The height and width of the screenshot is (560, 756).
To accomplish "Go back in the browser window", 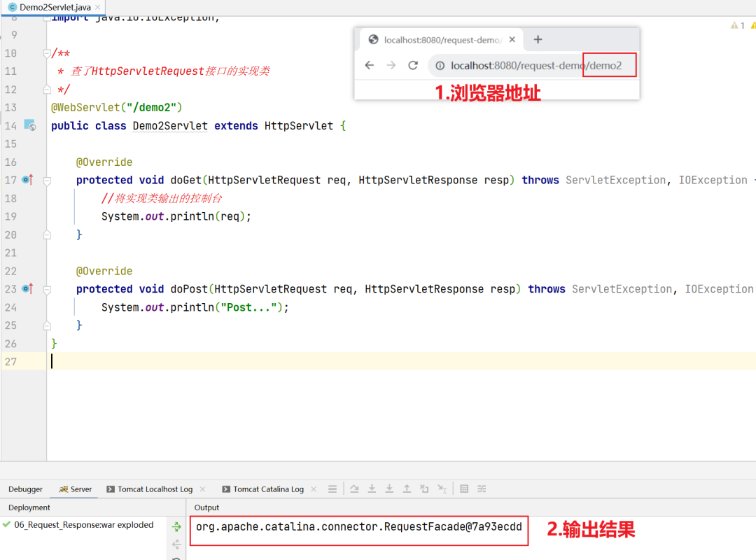I will 370,65.
